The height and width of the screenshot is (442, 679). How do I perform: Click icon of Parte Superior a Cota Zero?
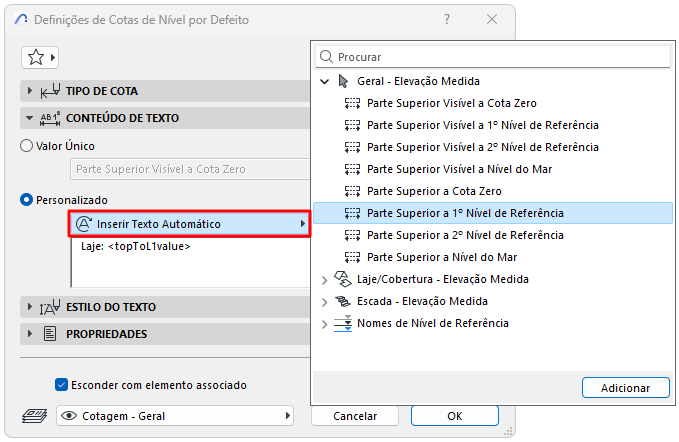tap(352, 191)
